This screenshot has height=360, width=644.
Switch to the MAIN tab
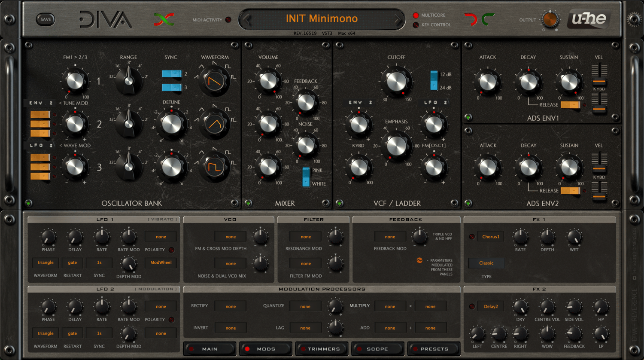click(210, 349)
